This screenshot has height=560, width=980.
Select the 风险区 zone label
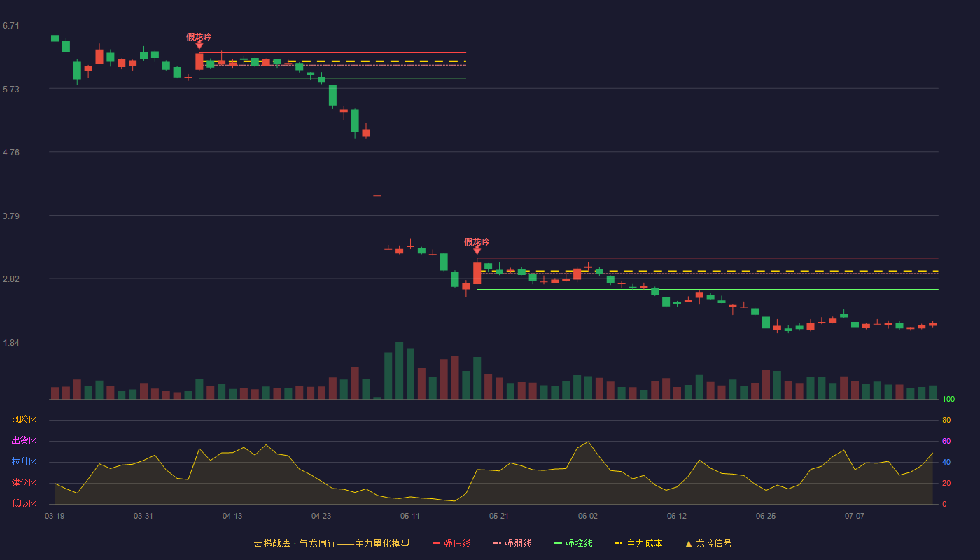[24, 420]
